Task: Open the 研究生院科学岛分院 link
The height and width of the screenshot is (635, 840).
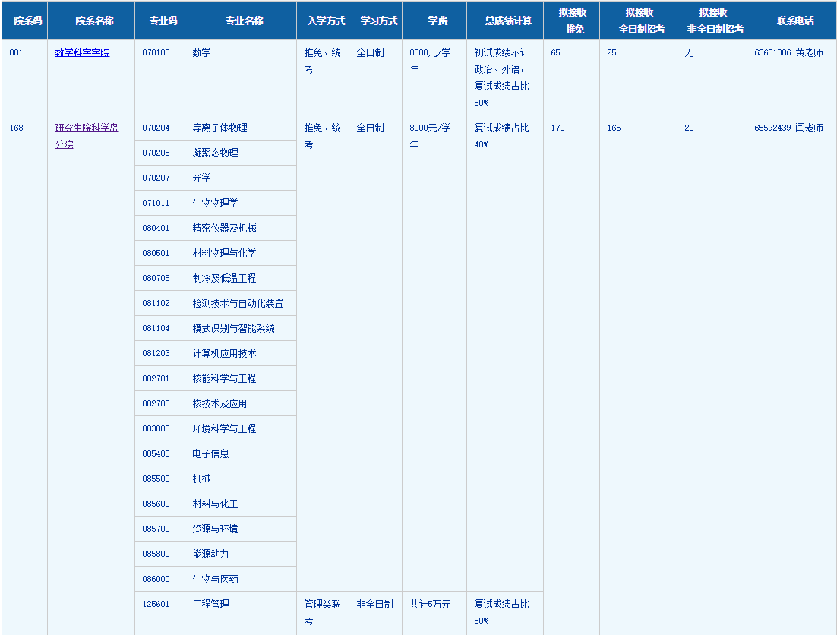Action: pos(87,128)
